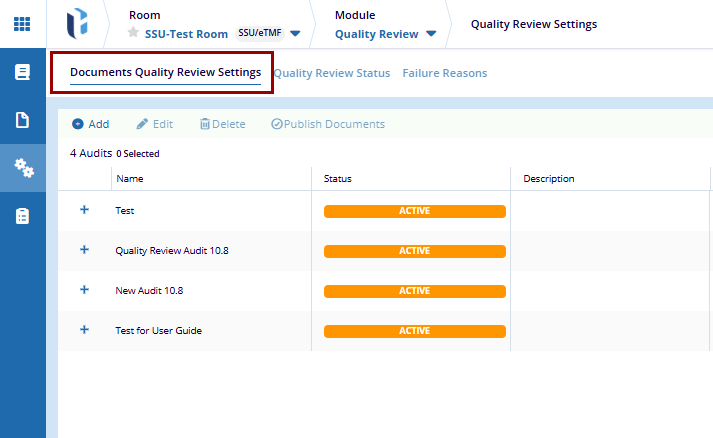The height and width of the screenshot is (438, 713).
Task: Click the star favorite icon beside room name
Action: coord(134,33)
